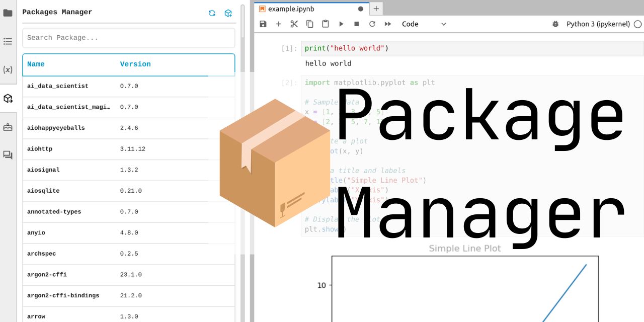Sort packages by the Version column

[x=135, y=64]
